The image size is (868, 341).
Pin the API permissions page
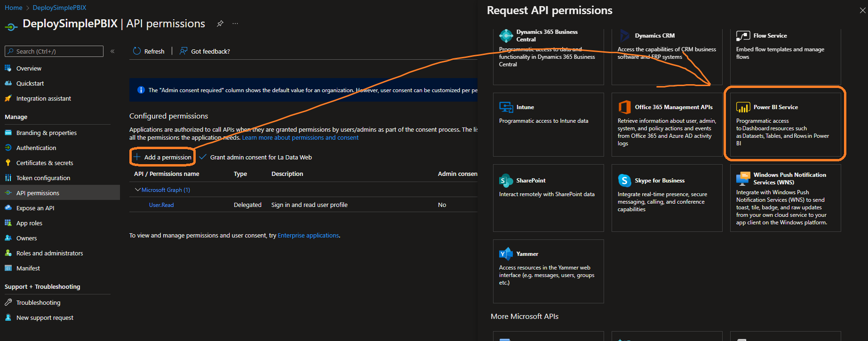point(220,24)
